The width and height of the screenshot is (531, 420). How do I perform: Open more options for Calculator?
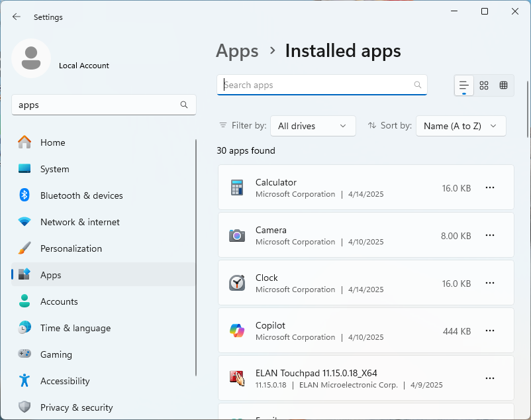490,188
